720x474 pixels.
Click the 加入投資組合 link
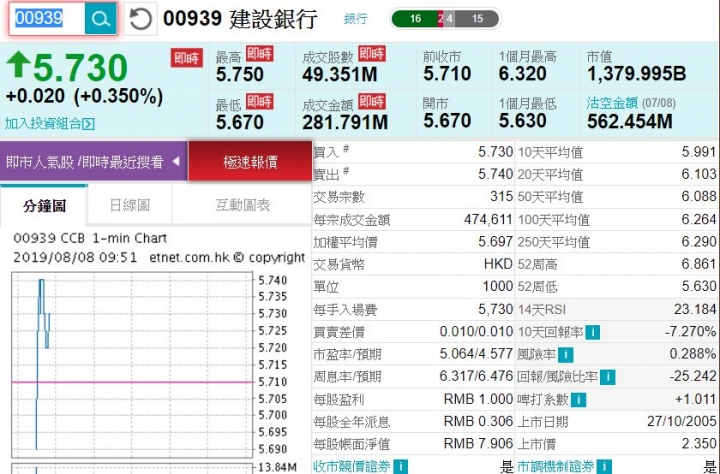click(43, 123)
